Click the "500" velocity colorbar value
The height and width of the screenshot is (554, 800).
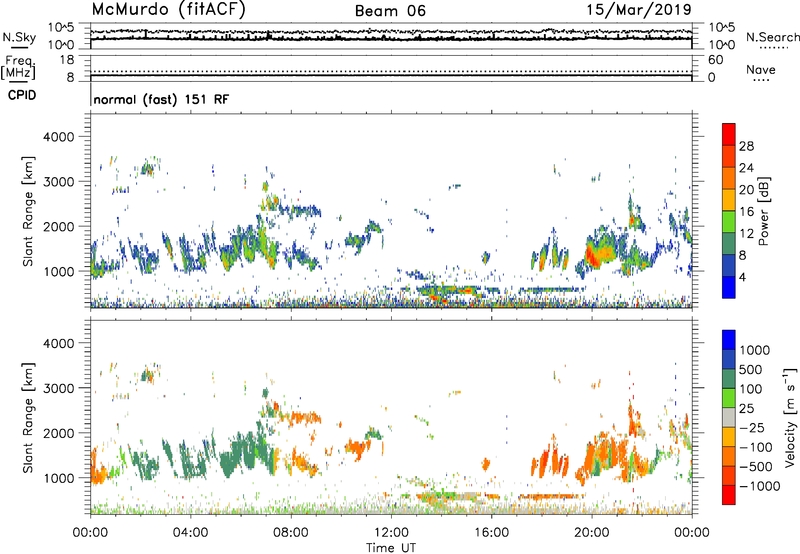point(751,369)
